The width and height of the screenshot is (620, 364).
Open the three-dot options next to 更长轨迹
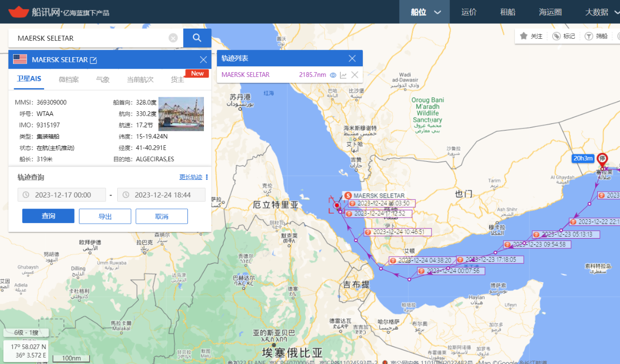[207, 177]
